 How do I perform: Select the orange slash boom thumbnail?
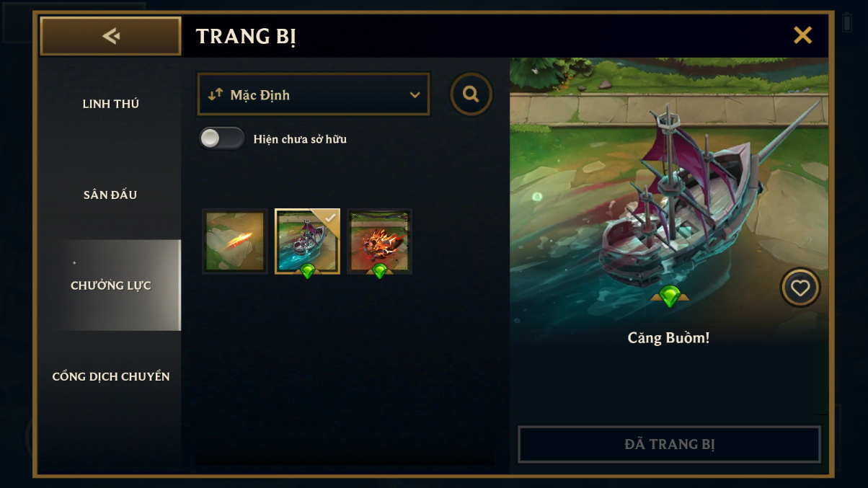[x=235, y=241]
